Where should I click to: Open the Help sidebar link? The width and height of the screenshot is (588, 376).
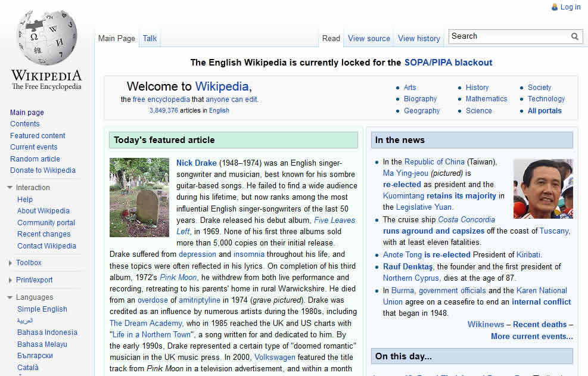tap(25, 199)
